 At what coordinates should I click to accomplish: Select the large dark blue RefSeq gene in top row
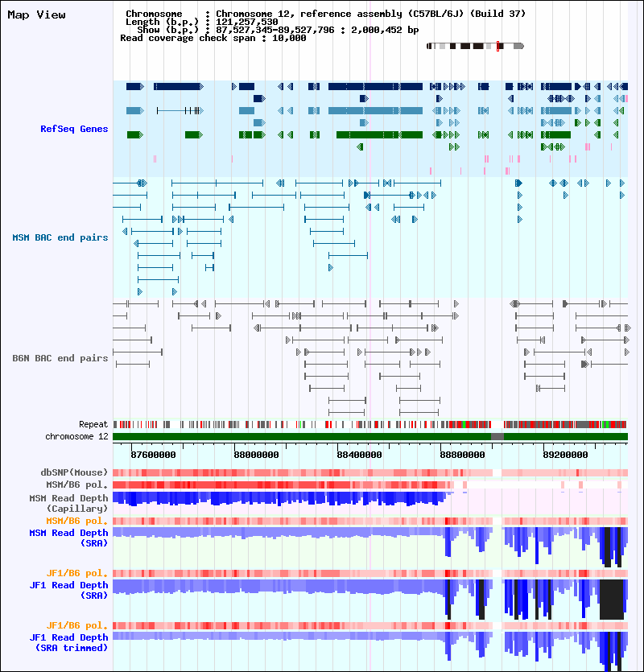[375, 87]
